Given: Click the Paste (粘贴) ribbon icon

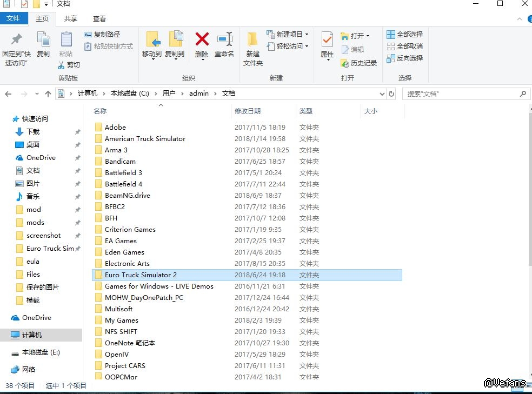Looking at the screenshot, I should tap(66, 39).
